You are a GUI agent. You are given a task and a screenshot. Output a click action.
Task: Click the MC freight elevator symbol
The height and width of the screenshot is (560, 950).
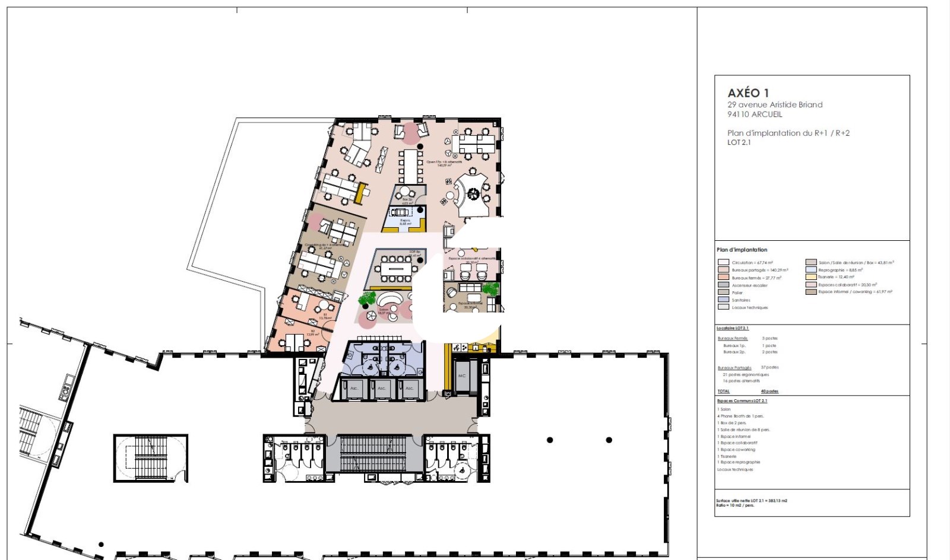(462, 376)
